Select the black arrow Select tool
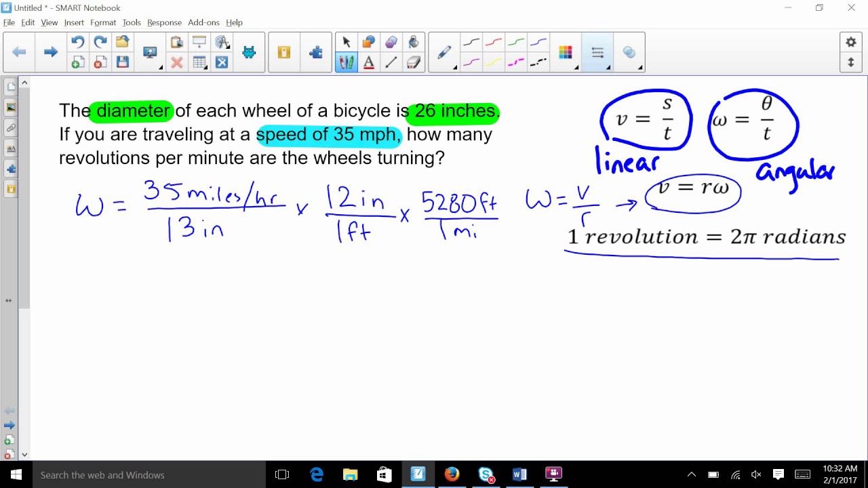Viewport: 868px width, 488px height. click(x=347, y=43)
